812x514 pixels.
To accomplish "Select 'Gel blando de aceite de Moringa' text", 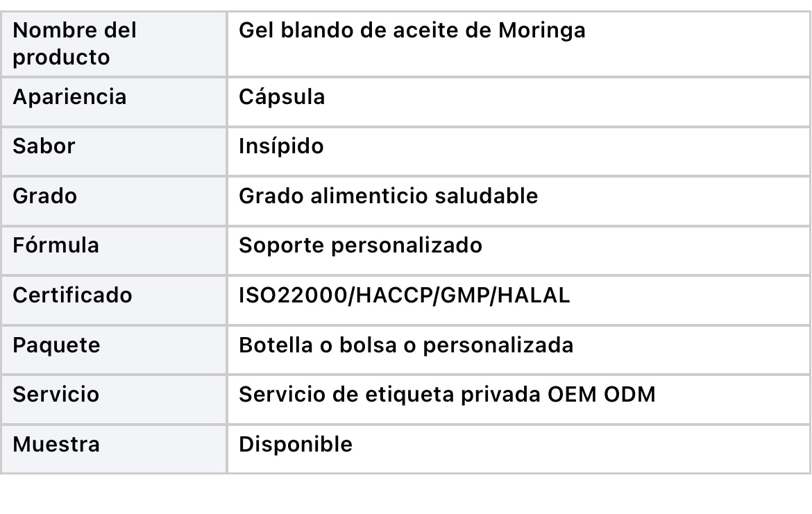I will tap(412, 30).
